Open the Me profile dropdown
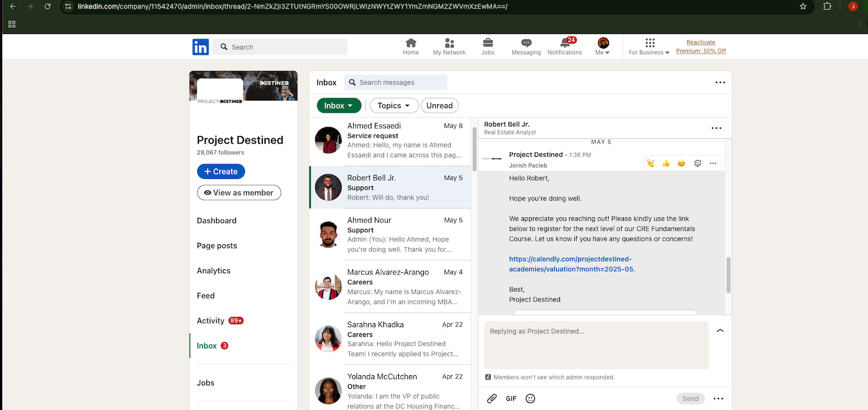The image size is (868, 410). coord(603,47)
